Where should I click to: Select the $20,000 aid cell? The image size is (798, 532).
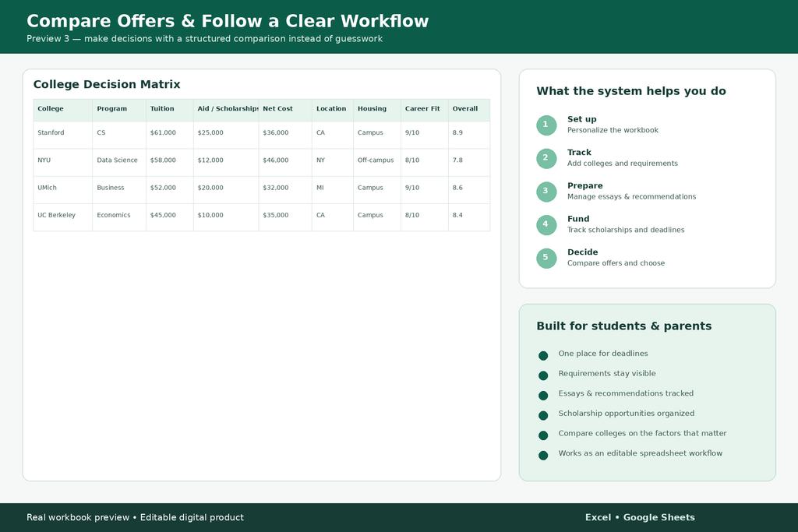(226, 190)
